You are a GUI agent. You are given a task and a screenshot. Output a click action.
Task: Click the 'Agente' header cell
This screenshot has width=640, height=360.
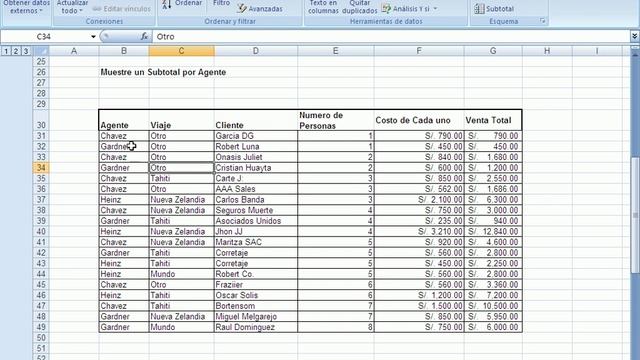point(124,120)
